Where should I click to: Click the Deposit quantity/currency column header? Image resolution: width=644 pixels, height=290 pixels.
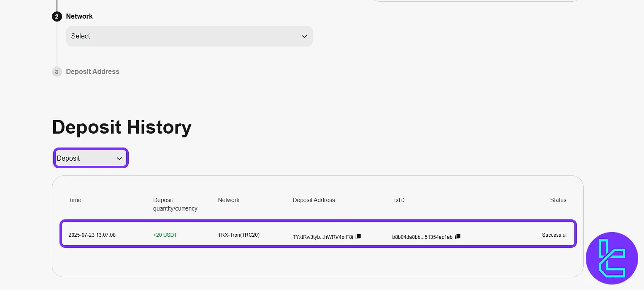click(175, 204)
